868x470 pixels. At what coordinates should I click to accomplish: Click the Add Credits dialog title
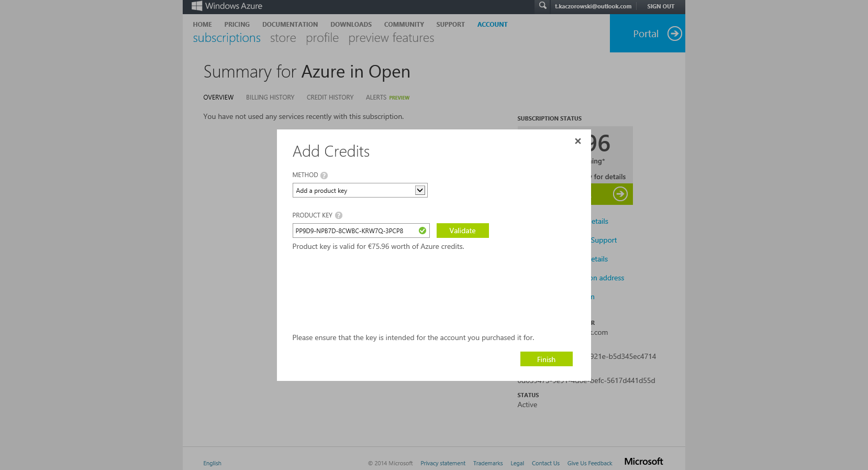[331, 151]
